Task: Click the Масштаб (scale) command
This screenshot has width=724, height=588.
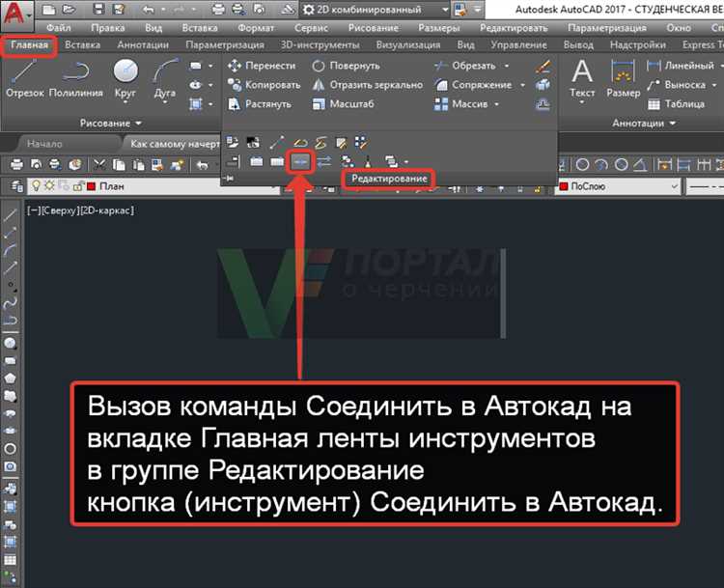Action: (343, 104)
